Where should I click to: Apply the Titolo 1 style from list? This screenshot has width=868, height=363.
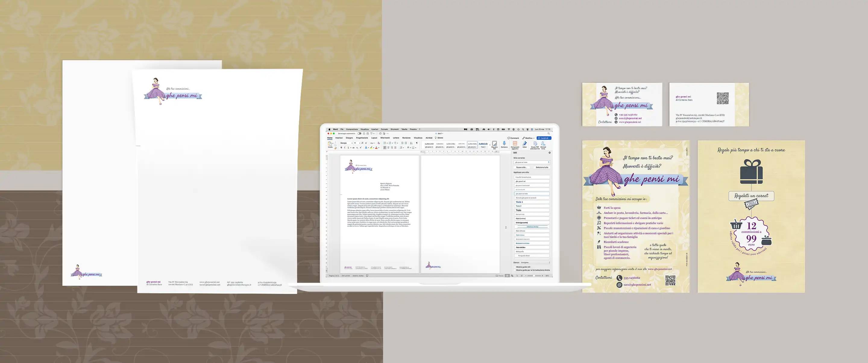[532, 202]
